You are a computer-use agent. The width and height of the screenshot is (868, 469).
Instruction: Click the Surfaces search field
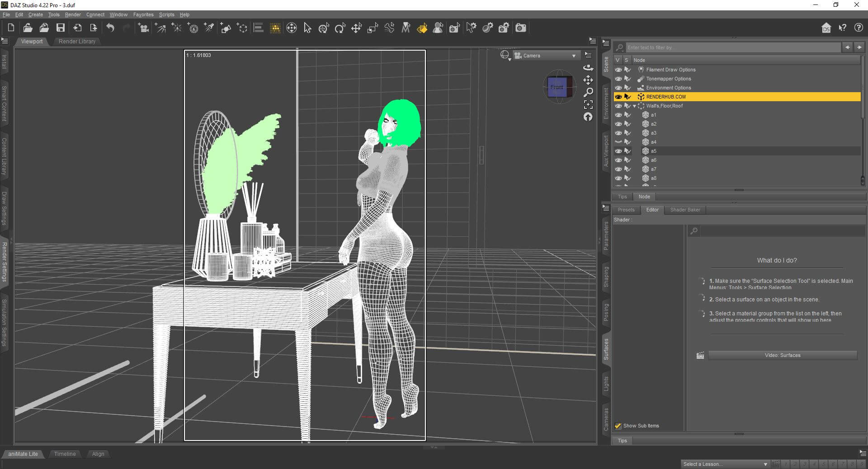[782, 231]
